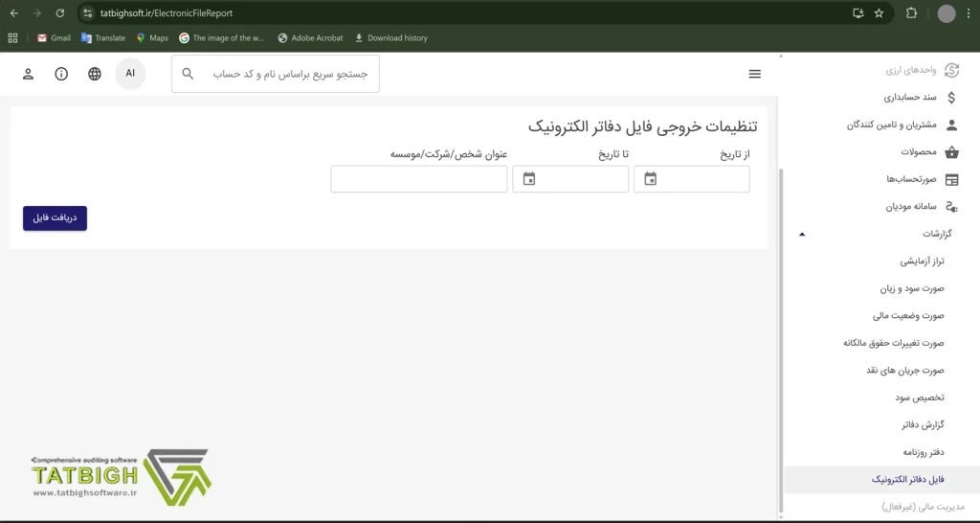
Task: Click the 'دریافت فایل' button
Action: pos(55,218)
